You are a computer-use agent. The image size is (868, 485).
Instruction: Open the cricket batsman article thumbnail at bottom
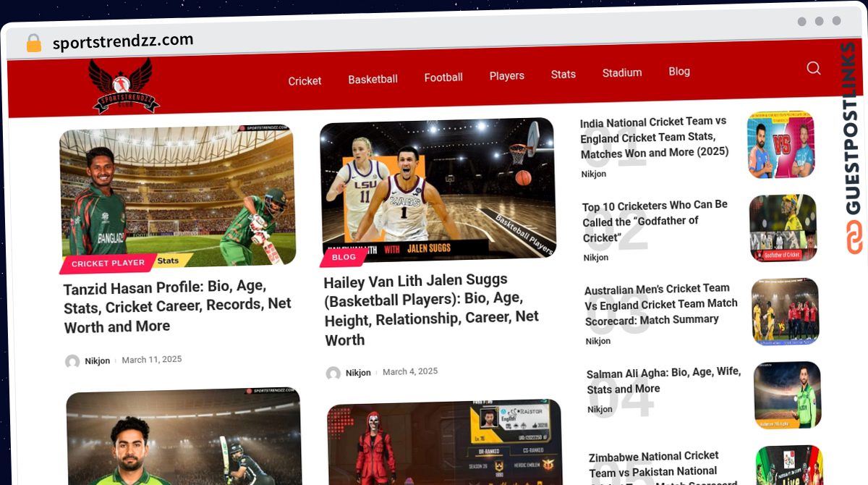(184, 436)
